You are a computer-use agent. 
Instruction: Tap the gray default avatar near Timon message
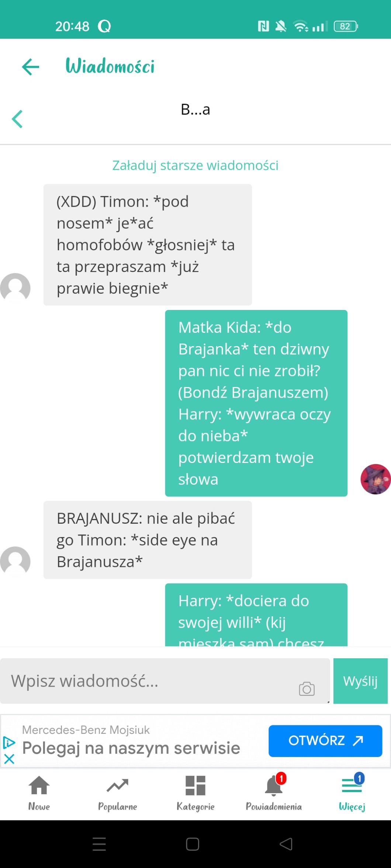click(x=15, y=288)
